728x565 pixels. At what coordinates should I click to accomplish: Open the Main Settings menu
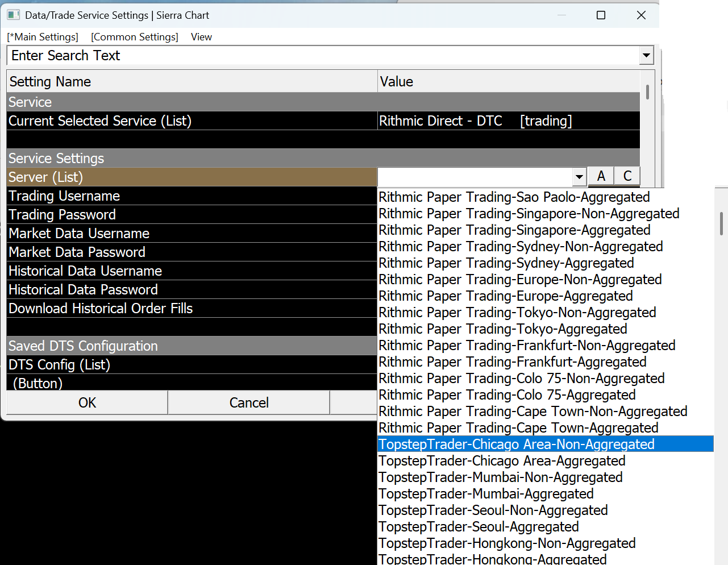(43, 37)
